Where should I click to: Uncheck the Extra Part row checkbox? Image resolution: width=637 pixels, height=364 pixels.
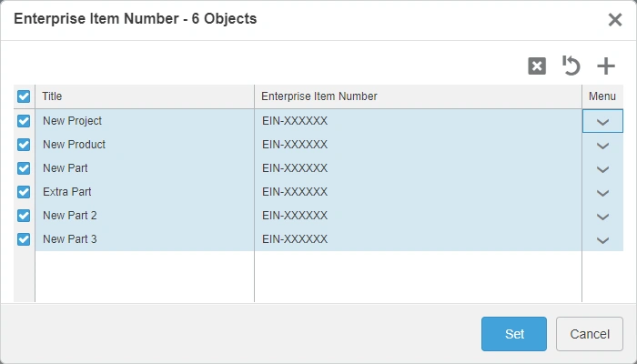click(x=25, y=192)
